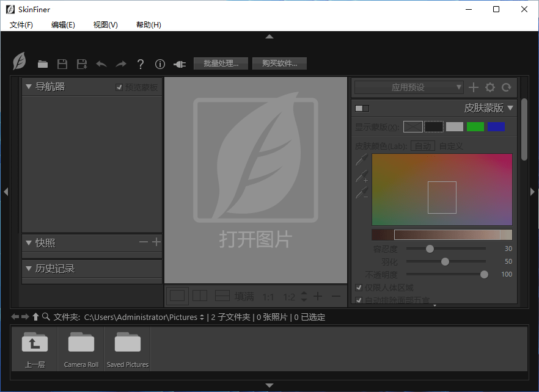Open preset settings gear icon

490,87
